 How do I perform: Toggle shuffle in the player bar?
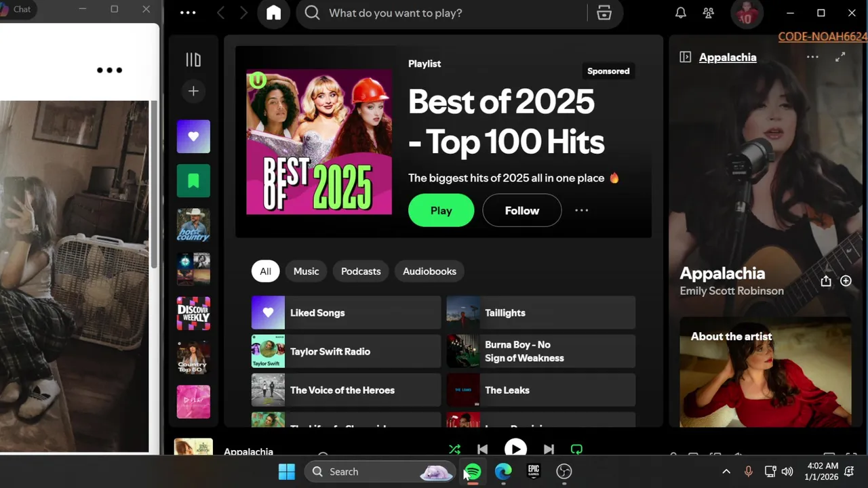[454, 449]
